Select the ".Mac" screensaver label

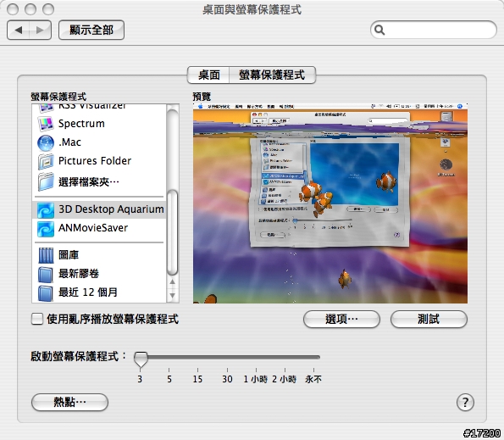point(69,142)
